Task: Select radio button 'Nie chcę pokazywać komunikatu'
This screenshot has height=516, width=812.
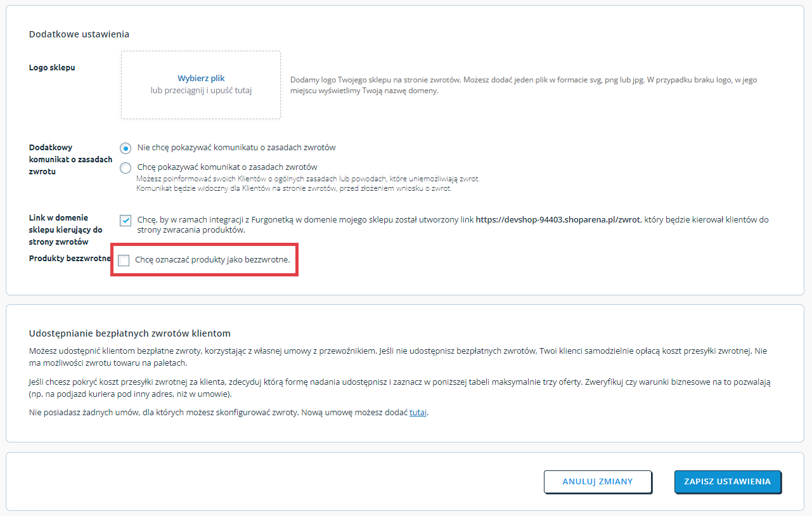Action: [x=126, y=148]
